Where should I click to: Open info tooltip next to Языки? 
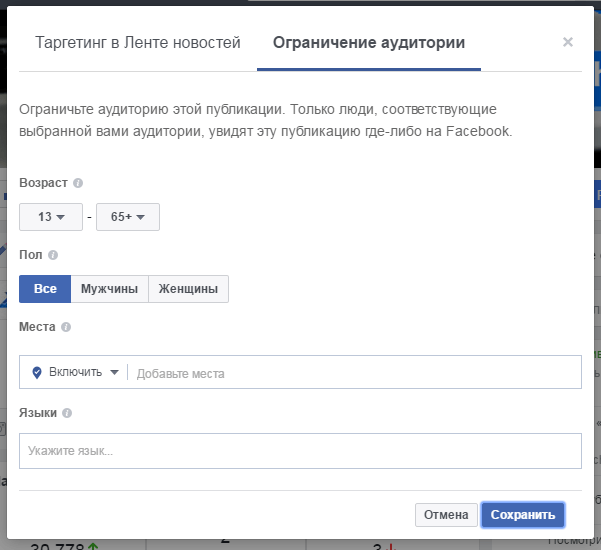point(67,413)
